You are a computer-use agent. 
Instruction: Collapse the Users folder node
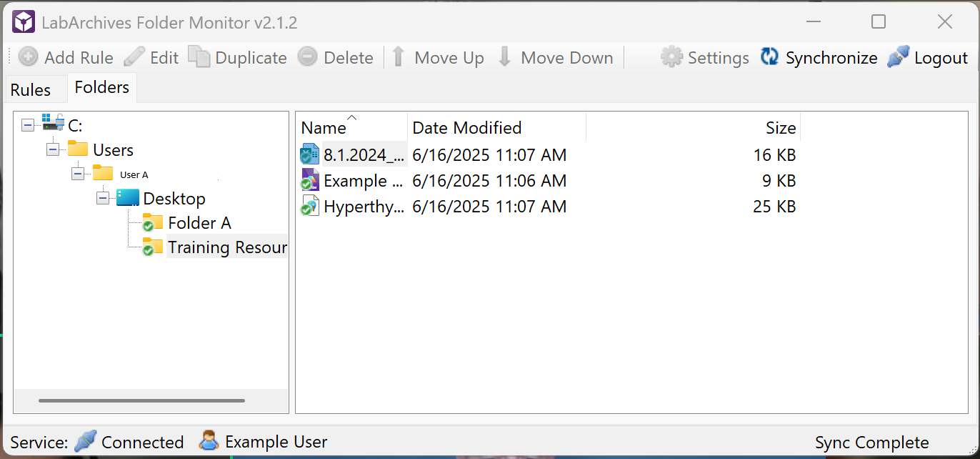52,149
